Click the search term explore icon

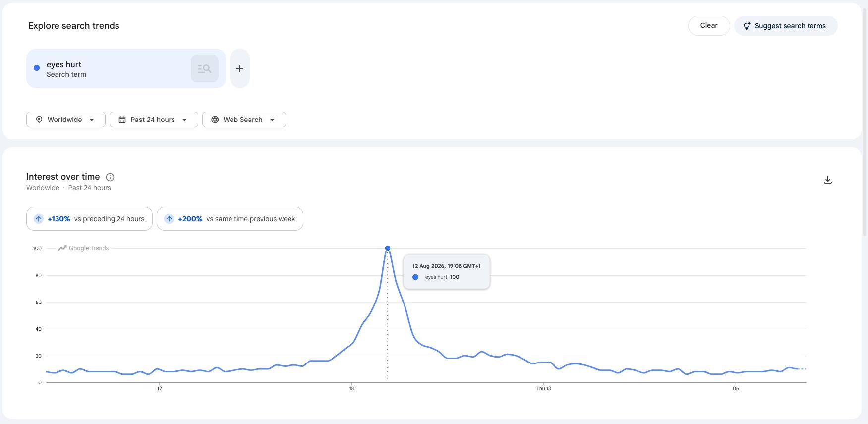(205, 68)
